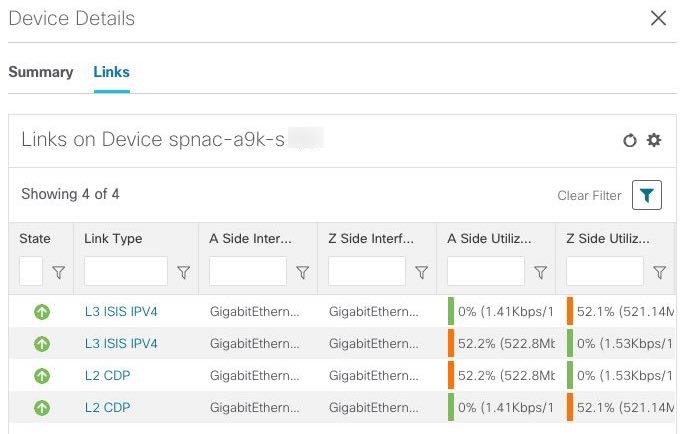Select the Links tab
The image size is (687, 434).
111,72
